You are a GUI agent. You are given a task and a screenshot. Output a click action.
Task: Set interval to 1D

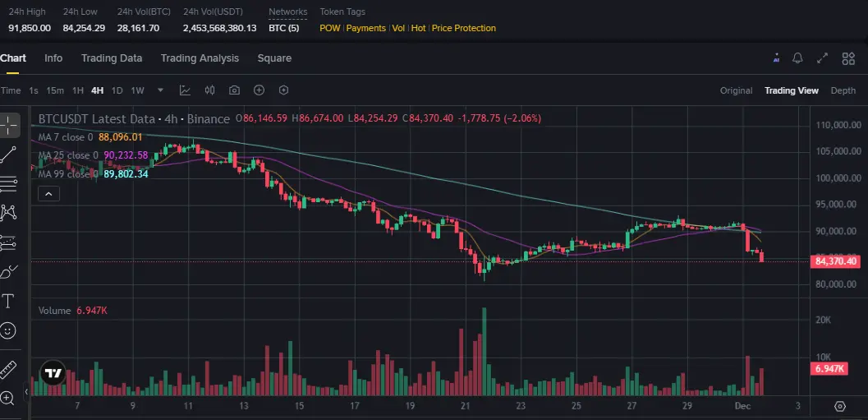pos(117,90)
